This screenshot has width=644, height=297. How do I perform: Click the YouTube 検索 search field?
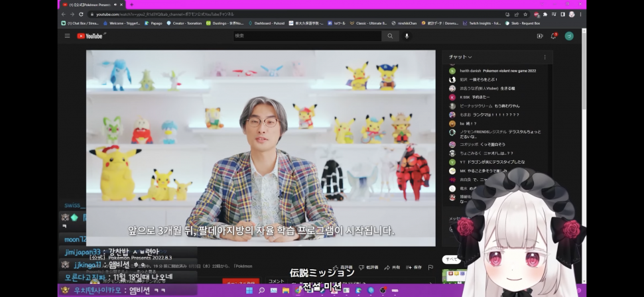tap(307, 36)
